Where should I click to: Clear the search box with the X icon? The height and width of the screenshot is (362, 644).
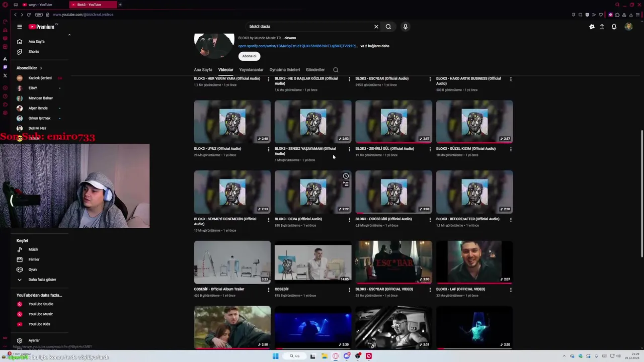pos(376,27)
